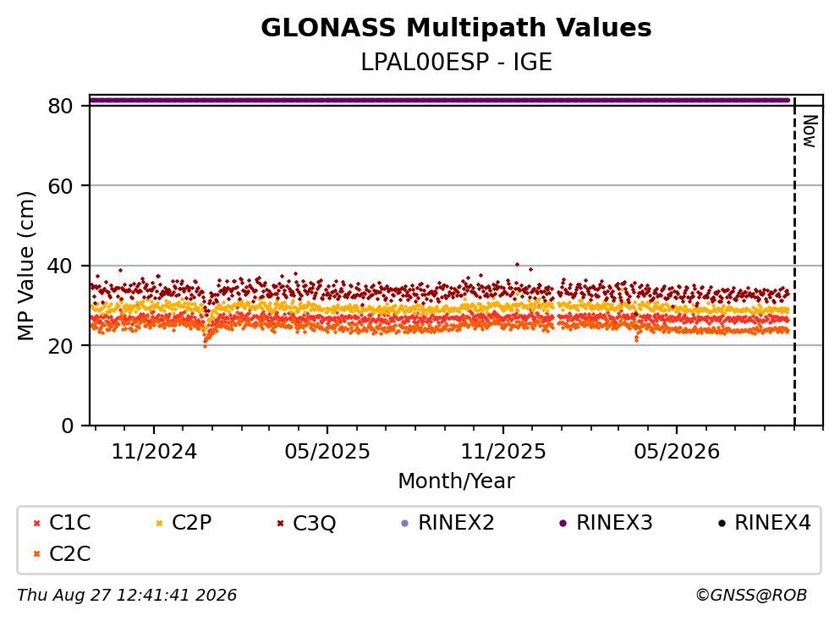Viewport: 840px width, 621px height.
Task: Click the 11/2024 x-axis tick label
Action: click(154, 452)
